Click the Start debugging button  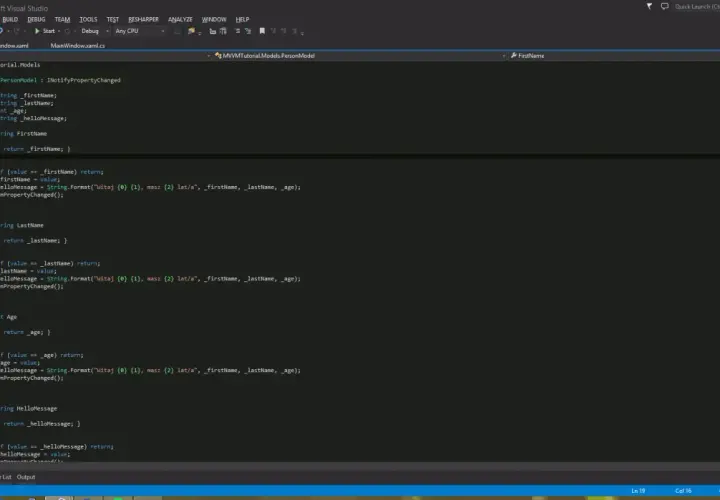45,31
